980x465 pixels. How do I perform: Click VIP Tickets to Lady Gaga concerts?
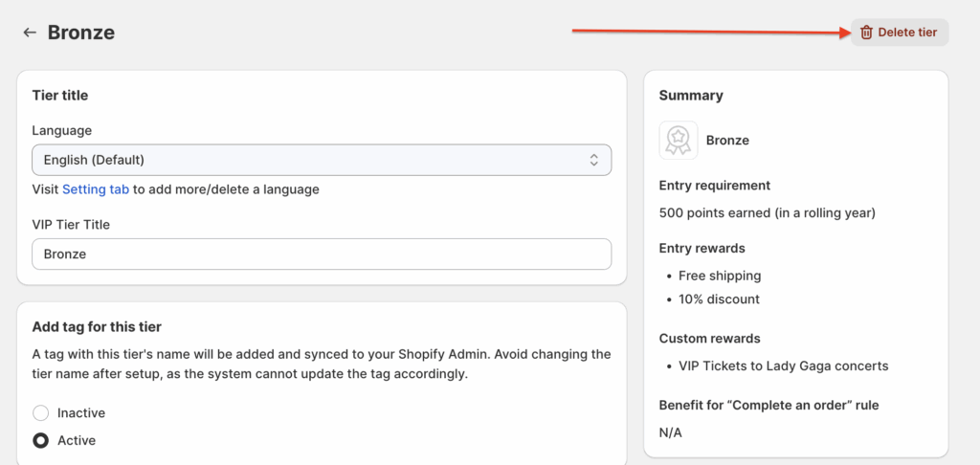(x=783, y=366)
